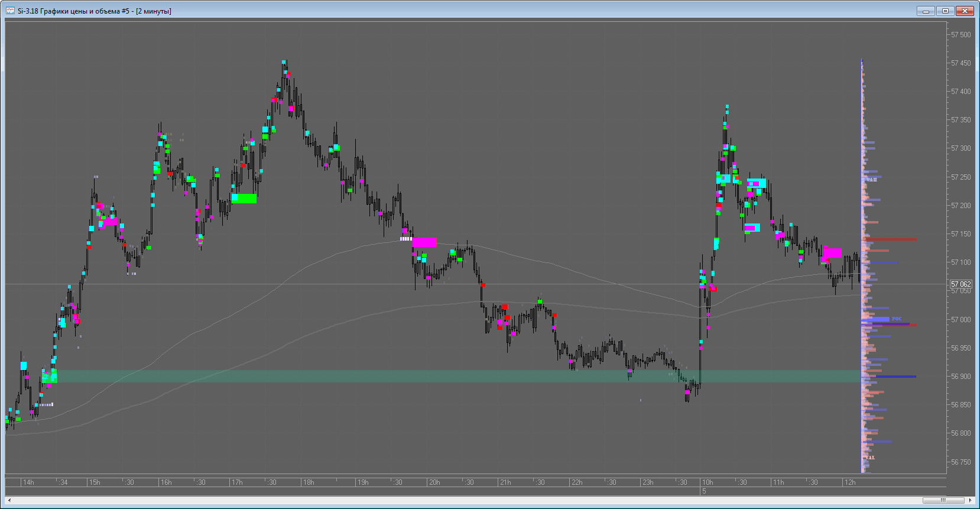This screenshot has width=980, height=509.
Task: Click the 12h time axis label
Action: (850, 482)
